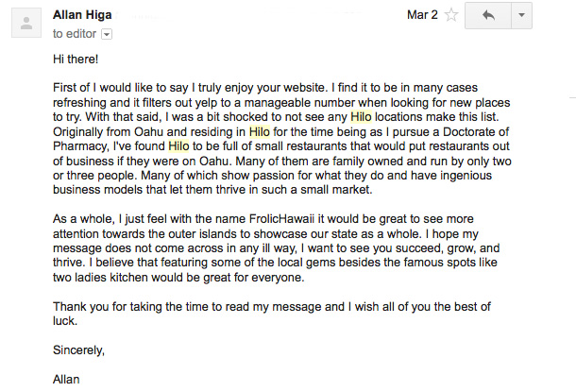The image size is (576, 392).
Task: Click the 'Allan' signature at the bottom
Action: click(x=66, y=379)
